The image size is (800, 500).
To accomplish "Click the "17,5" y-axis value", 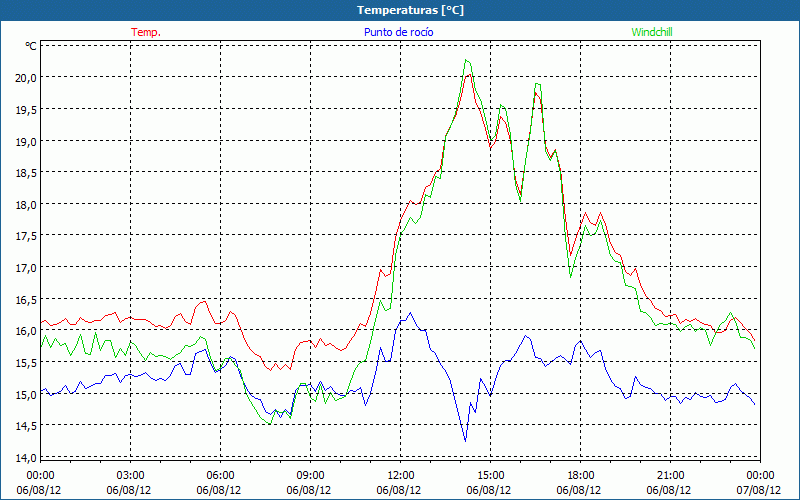I will [x=27, y=236].
